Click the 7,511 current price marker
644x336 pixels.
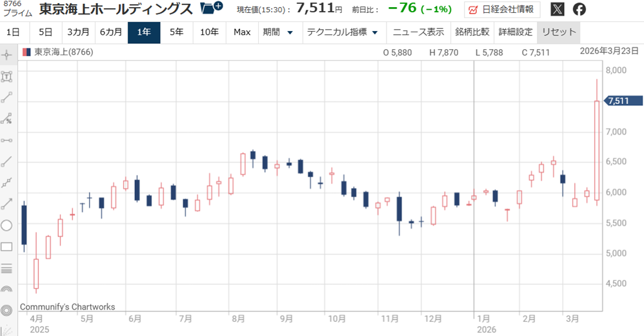[x=623, y=101]
